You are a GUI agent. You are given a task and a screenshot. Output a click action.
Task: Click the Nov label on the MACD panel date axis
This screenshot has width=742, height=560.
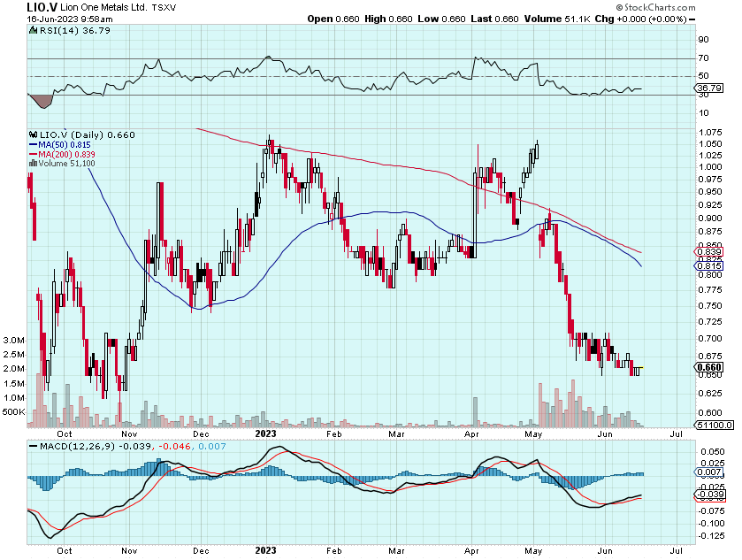(x=129, y=551)
